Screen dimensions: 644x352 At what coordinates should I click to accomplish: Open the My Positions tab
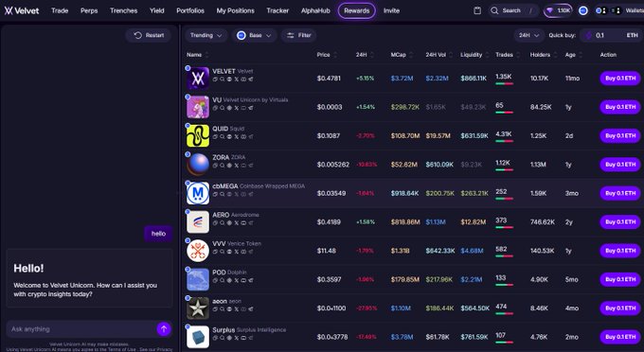(235, 10)
